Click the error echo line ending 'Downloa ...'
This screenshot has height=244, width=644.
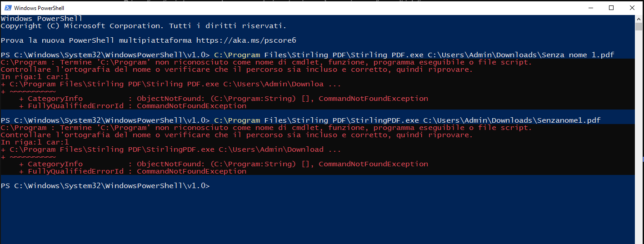(x=171, y=84)
